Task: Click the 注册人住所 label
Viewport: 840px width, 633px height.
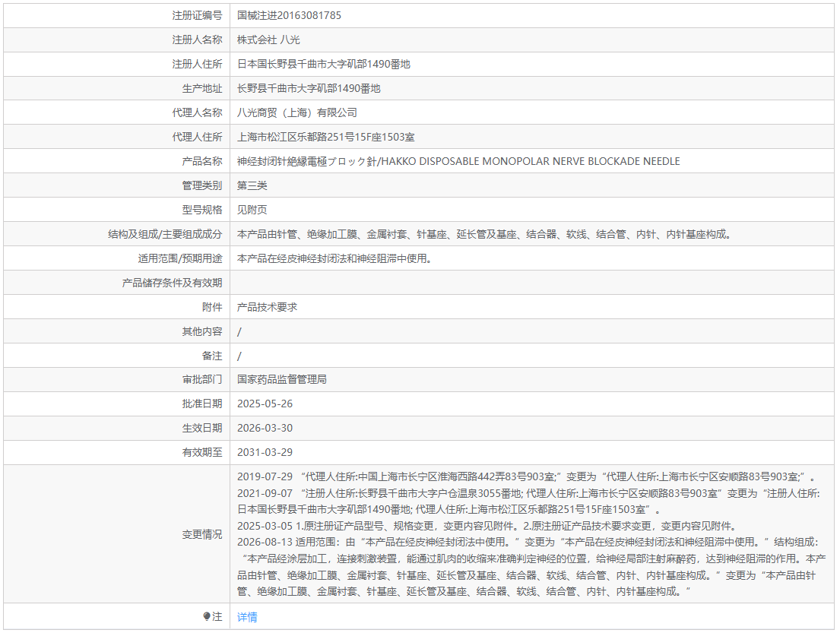Action: [x=197, y=65]
